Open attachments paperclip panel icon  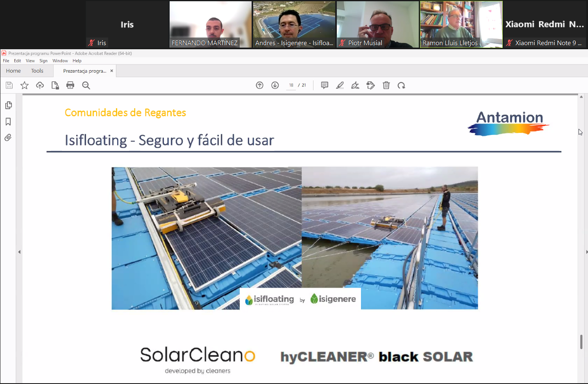[8, 137]
